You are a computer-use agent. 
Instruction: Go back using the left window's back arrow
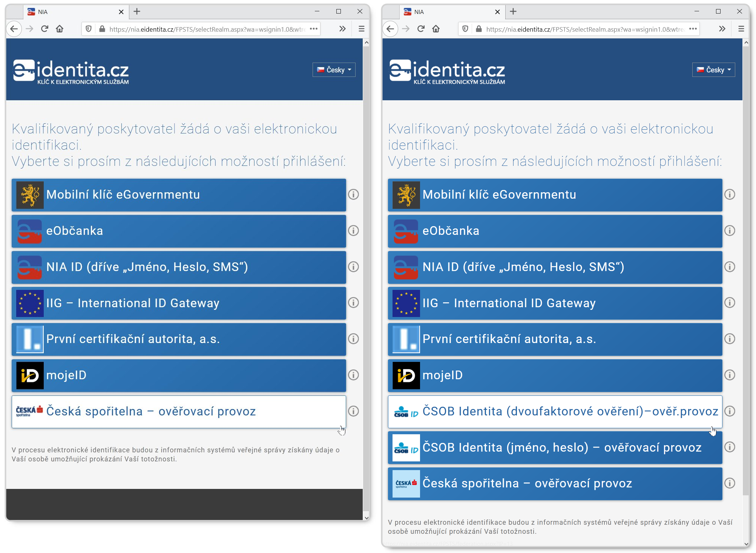(14, 29)
